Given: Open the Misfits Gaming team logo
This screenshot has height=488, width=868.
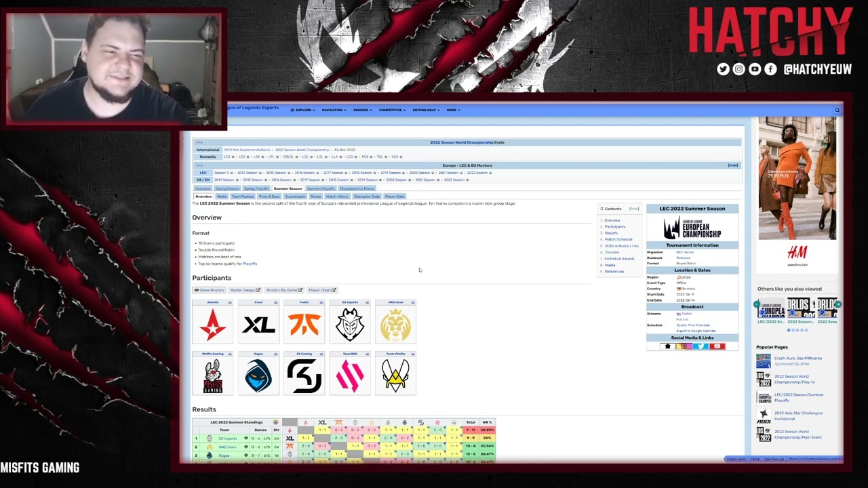Looking at the screenshot, I should click(x=213, y=375).
